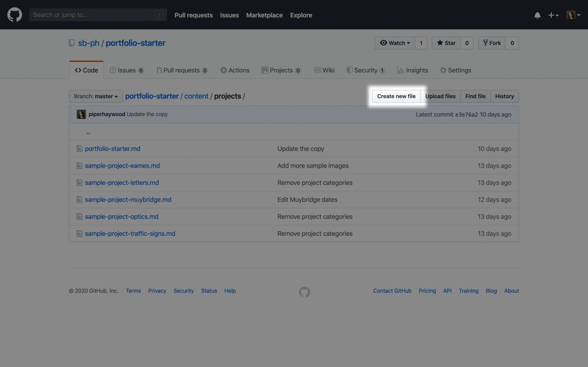Image resolution: width=588 pixels, height=367 pixels.
Task: Go to Marketplace
Action: pos(264,15)
